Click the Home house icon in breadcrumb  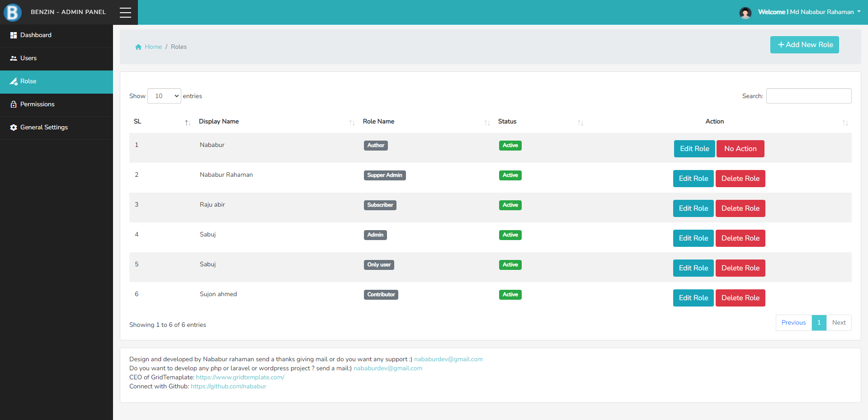point(138,47)
